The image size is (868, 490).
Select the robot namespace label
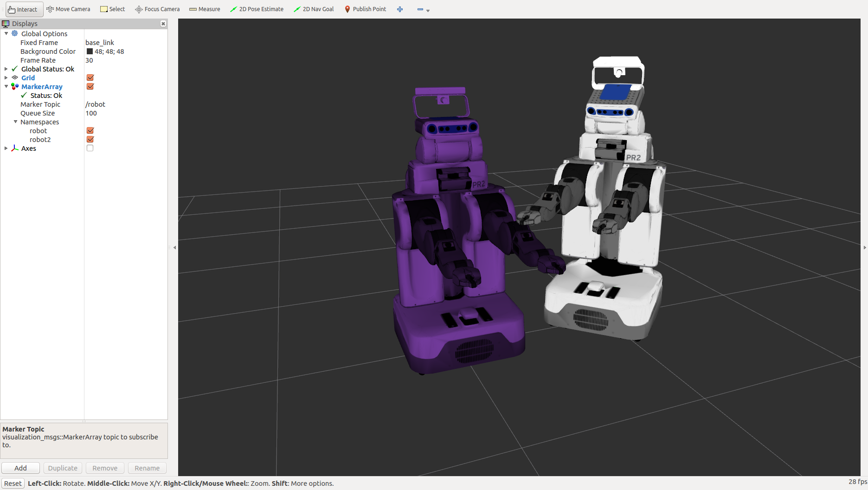click(x=38, y=130)
